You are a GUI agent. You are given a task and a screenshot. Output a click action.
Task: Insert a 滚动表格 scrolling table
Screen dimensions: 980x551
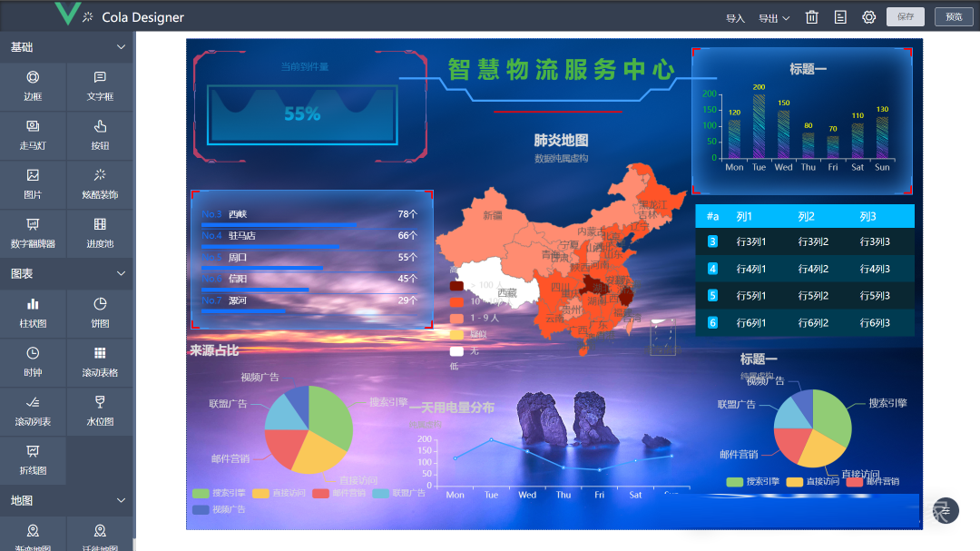pyautogui.click(x=100, y=362)
